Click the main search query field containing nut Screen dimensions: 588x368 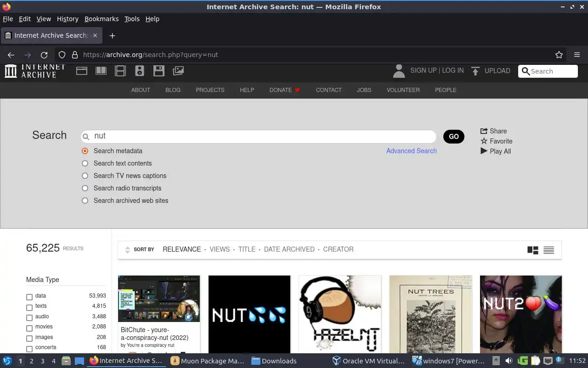(259, 136)
